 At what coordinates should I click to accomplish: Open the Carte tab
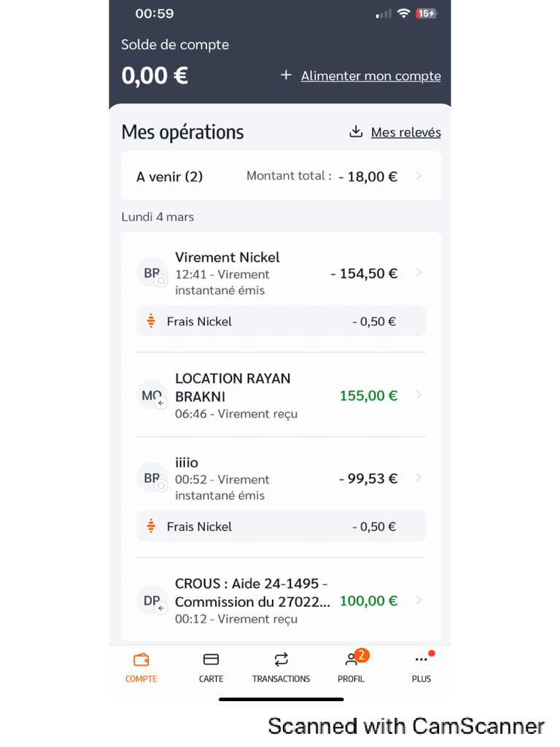pos(211,660)
